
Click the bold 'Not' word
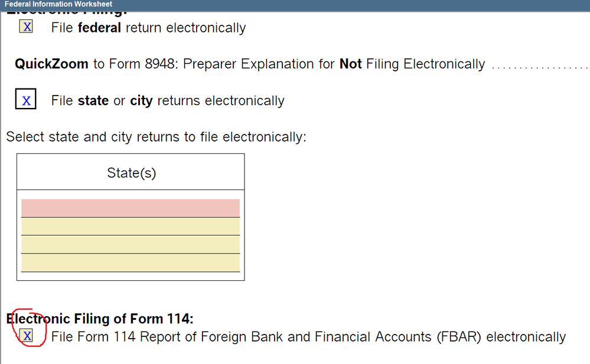click(x=350, y=64)
